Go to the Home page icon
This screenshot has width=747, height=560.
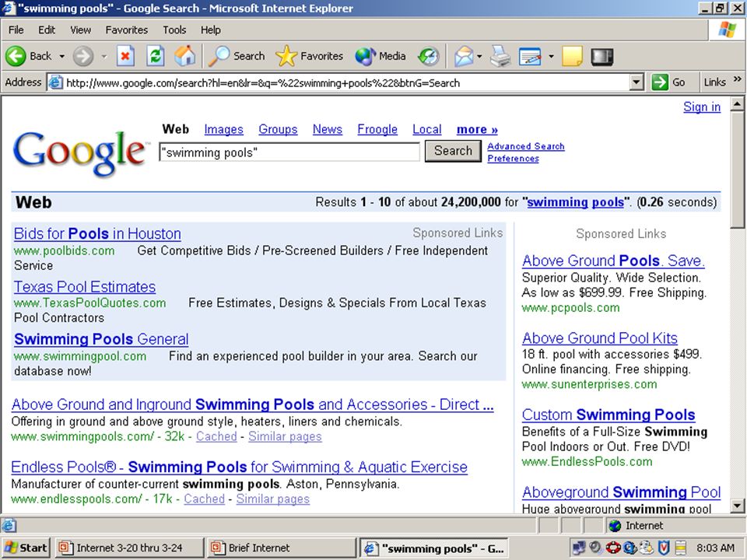pos(185,56)
